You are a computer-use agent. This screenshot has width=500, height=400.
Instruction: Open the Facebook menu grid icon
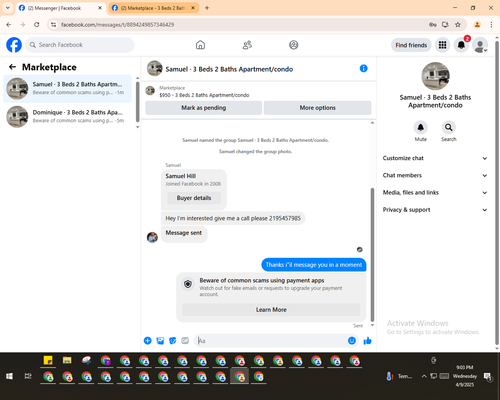tap(442, 45)
